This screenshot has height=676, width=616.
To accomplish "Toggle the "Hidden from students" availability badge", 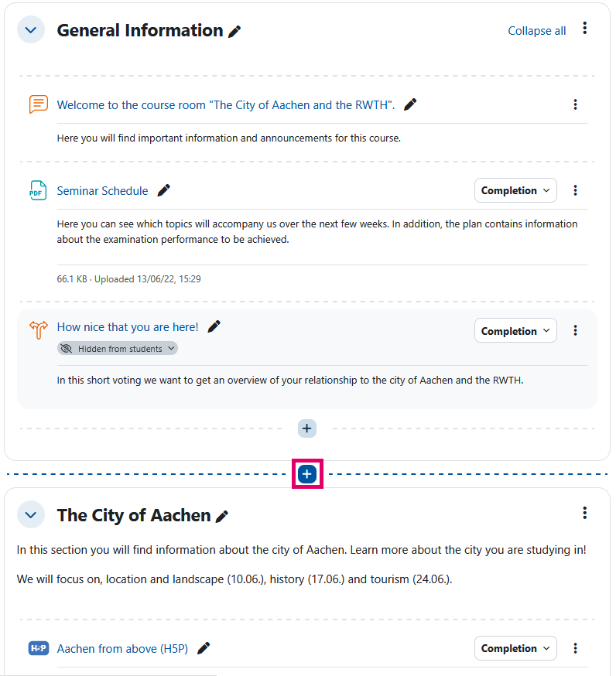I will tap(117, 347).
